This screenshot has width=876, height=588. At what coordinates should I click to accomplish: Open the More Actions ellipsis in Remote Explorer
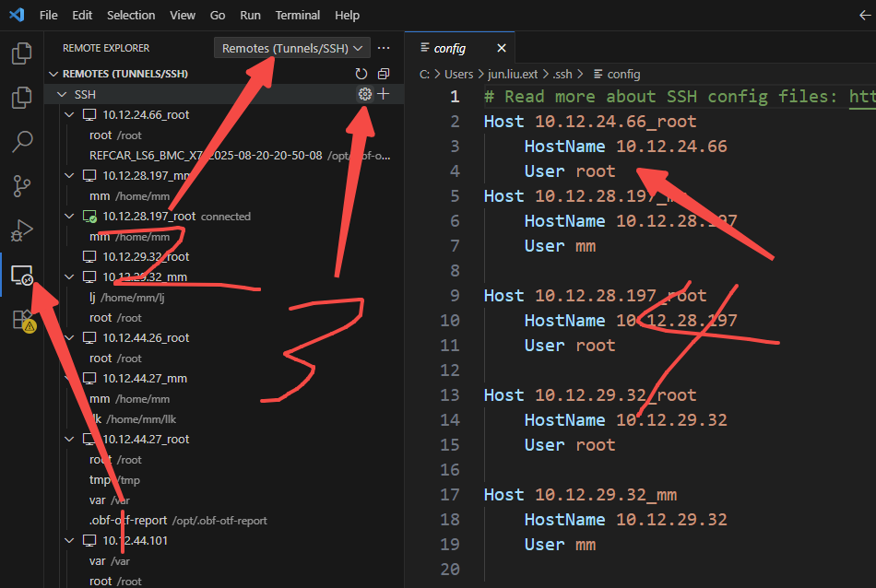[x=385, y=47]
